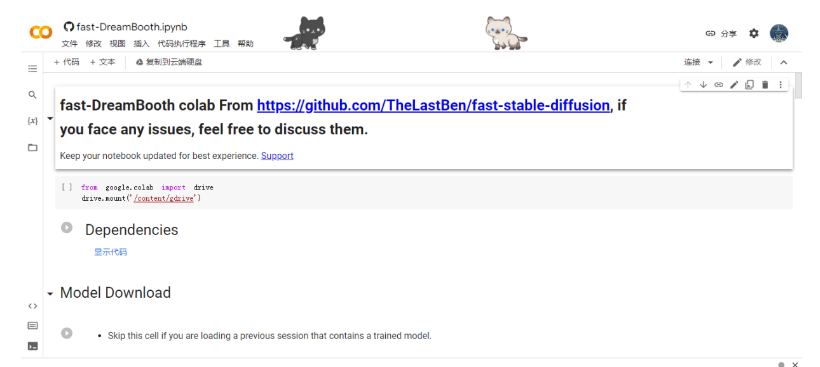Viewport: 820px width, 367px height.
Task: Delete the cell using trash icon
Action: click(x=765, y=85)
